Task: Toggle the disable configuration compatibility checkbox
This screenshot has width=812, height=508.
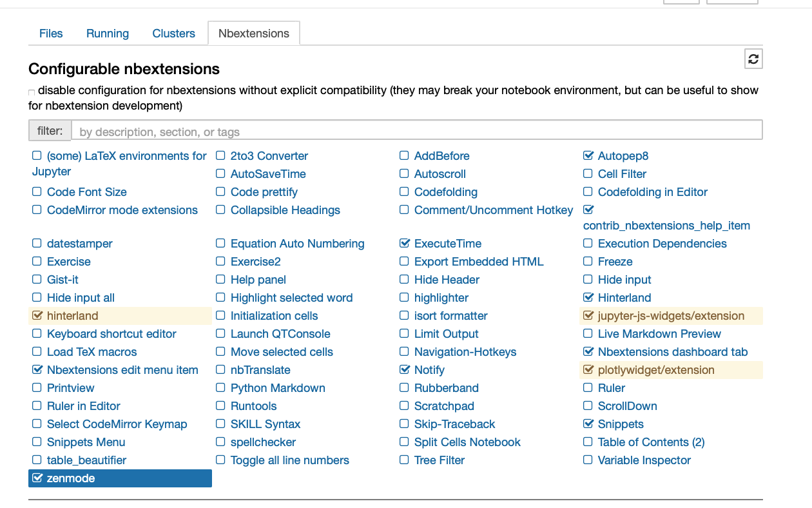Action: [x=32, y=92]
